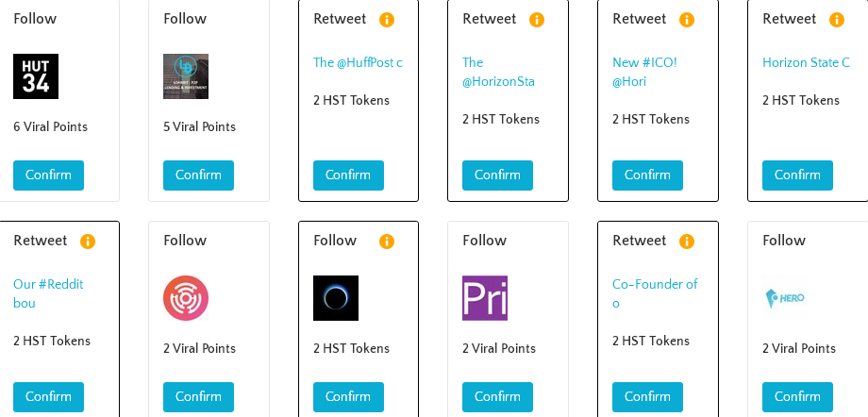The width and height of the screenshot is (868, 417).
Task: Click the info icon on 'Co-Founder of' retweet card
Action: [687, 242]
